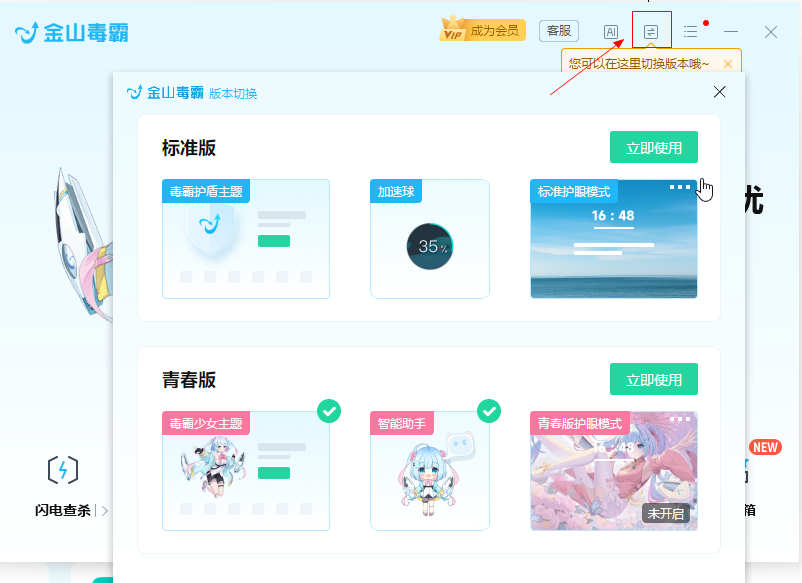
Task: Open the main menu list icon with red dot
Action: [691, 31]
